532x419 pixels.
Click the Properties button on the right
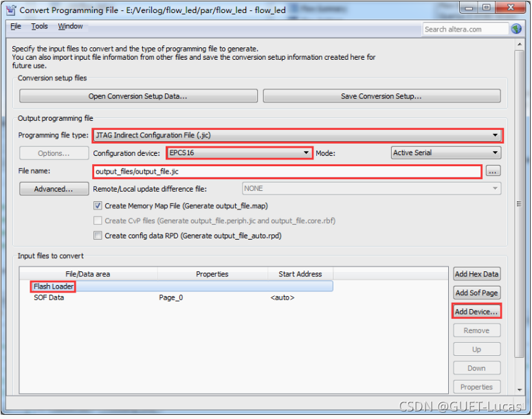click(x=477, y=387)
